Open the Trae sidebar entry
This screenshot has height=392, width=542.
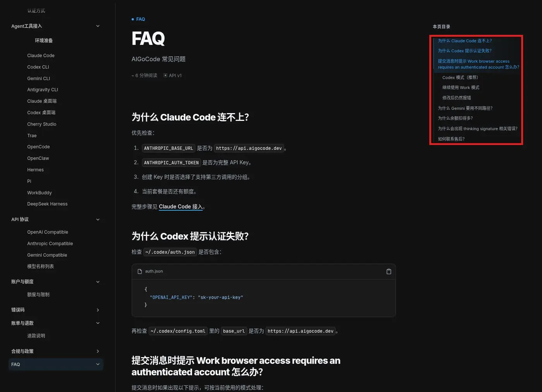32,136
